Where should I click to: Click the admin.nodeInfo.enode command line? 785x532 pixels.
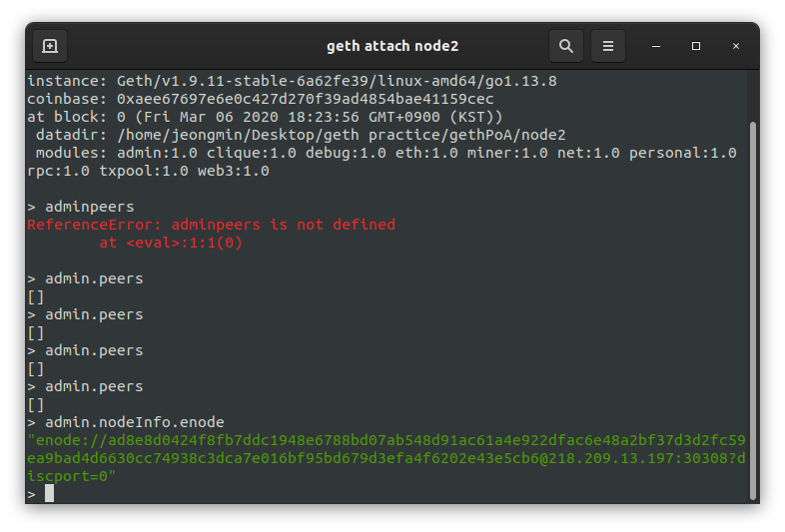pyautogui.click(x=126, y=422)
